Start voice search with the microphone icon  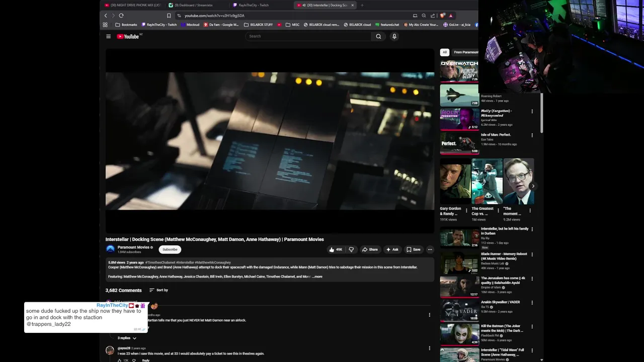coord(394,36)
